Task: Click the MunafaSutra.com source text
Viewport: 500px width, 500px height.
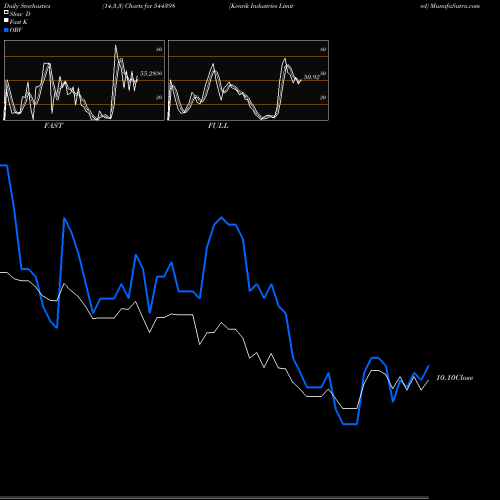Action: pyautogui.click(x=455, y=6)
